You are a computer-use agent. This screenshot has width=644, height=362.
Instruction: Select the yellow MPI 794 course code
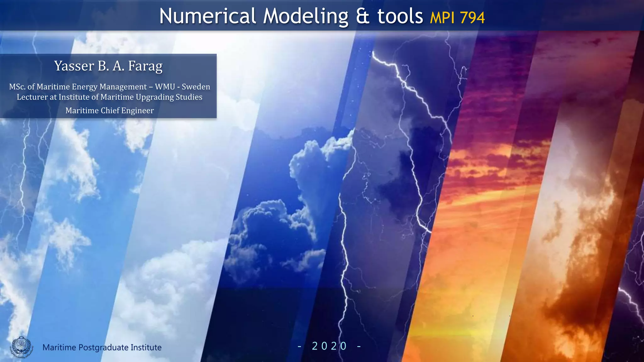457,18
